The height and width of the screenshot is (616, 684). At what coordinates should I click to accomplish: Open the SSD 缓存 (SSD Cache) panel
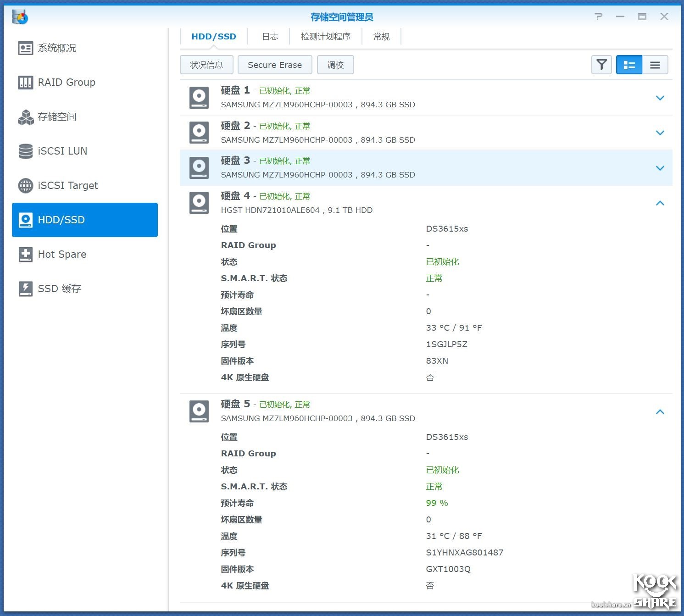[60, 289]
